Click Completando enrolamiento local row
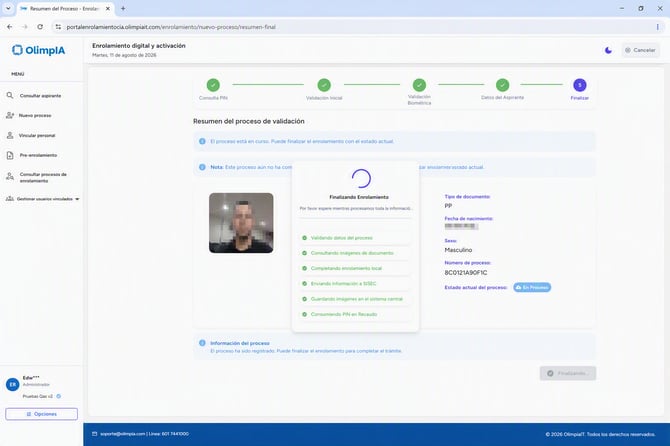Viewport: 670px width, 446px height. (x=356, y=268)
